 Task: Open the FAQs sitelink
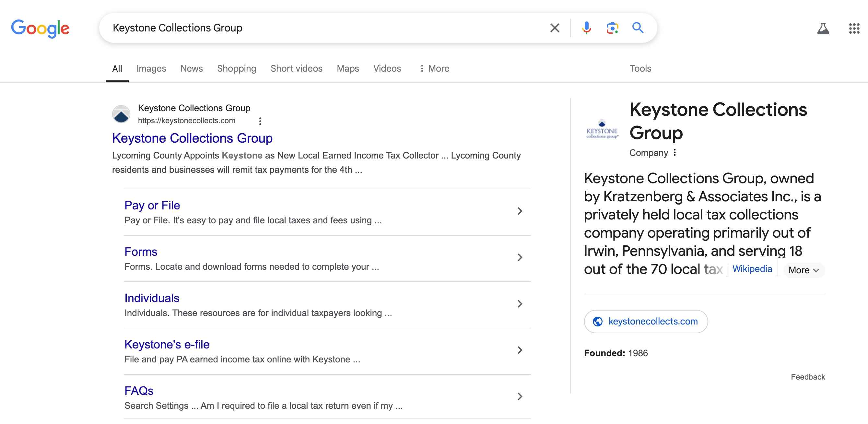click(139, 391)
